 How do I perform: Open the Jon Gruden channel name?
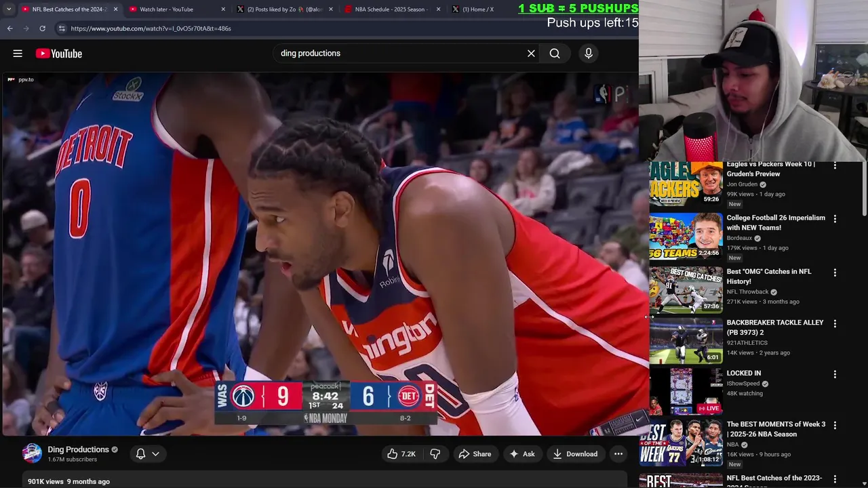(x=742, y=184)
